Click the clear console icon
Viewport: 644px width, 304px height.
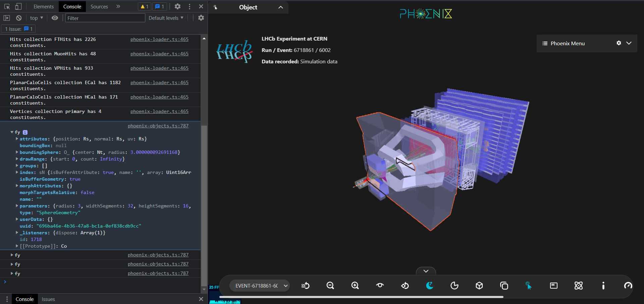point(19,18)
